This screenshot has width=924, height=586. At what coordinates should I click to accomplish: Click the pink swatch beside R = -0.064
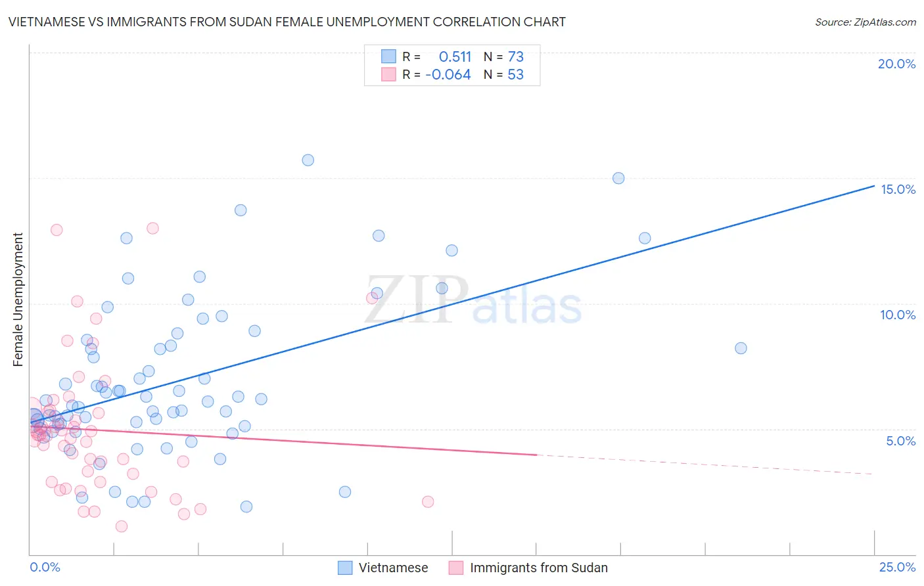click(x=389, y=74)
